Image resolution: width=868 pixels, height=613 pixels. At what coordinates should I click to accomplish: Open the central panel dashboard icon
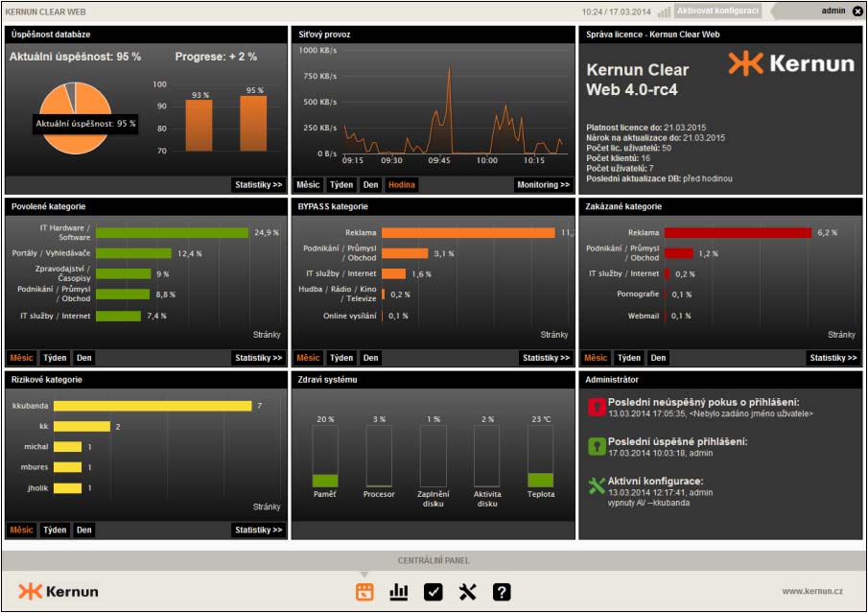click(364, 592)
